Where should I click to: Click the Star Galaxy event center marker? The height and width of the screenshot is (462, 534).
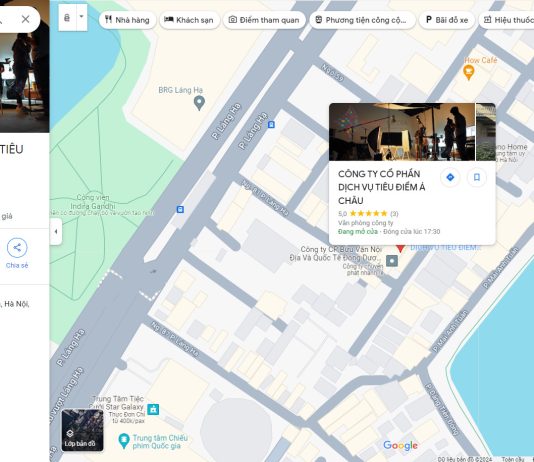153,409
